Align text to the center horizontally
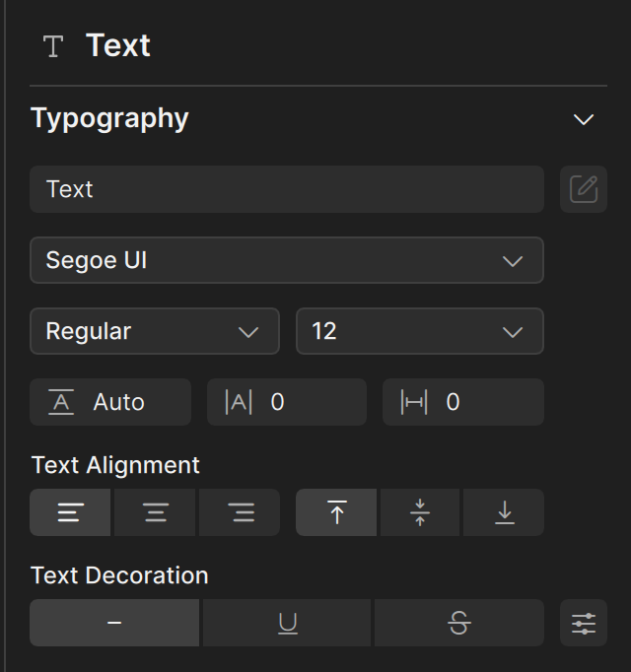 (155, 512)
